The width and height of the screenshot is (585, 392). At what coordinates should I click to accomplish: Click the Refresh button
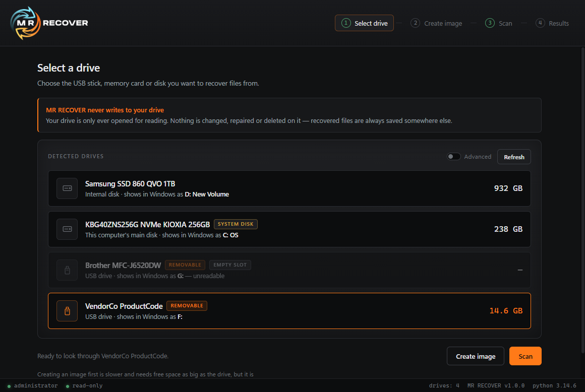tap(514, 157)
